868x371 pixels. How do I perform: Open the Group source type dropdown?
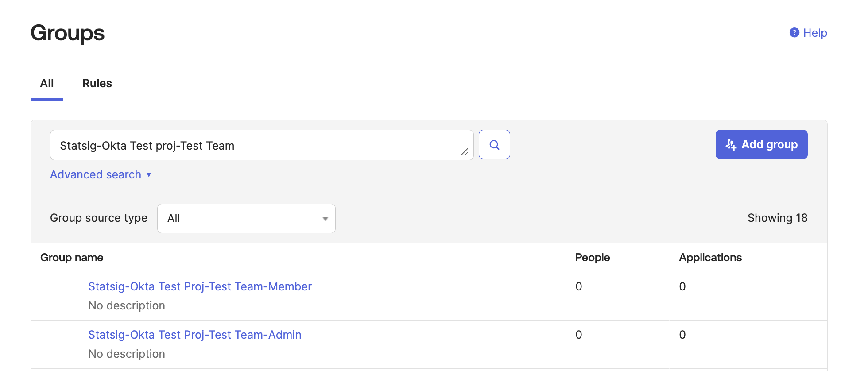point(246,218)
